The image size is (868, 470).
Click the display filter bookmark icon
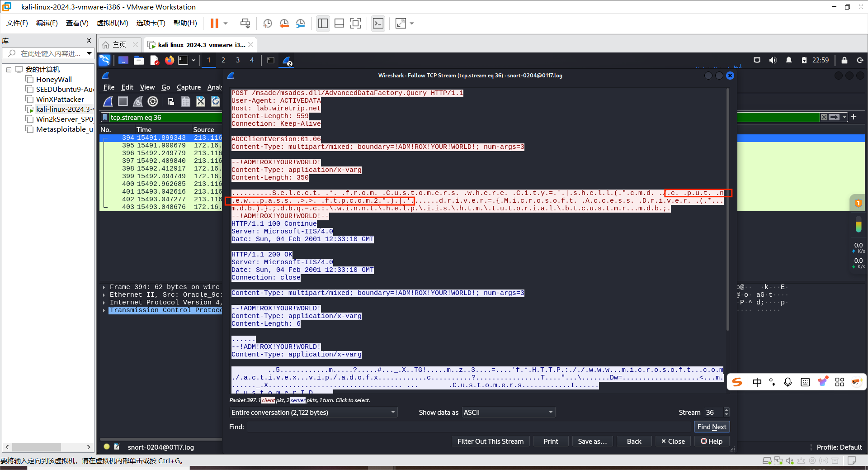(105, 118)
